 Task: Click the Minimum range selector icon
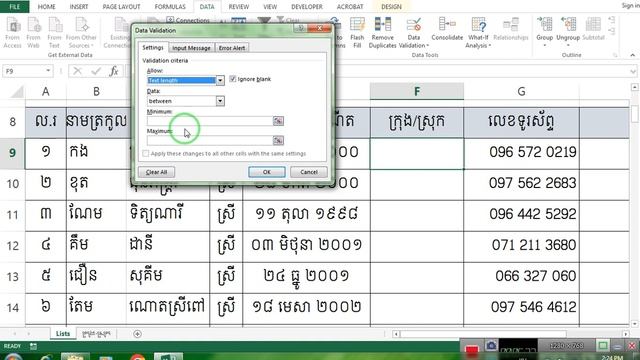click(278, 121)
